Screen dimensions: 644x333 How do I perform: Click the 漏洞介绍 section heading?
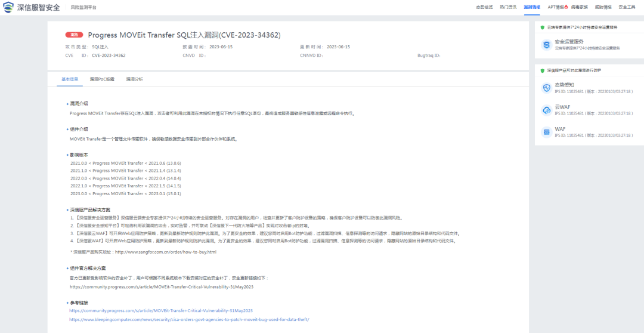point(79,104)
